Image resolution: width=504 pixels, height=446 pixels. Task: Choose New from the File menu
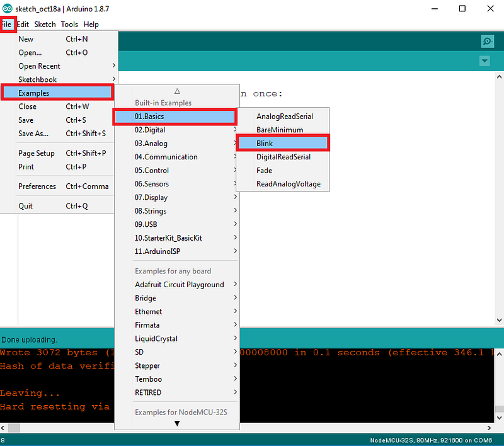pos(59,39)
